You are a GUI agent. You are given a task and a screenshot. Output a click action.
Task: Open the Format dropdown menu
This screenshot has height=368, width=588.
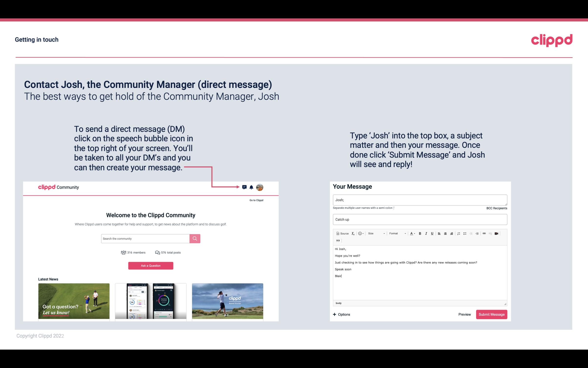[396, 233]
